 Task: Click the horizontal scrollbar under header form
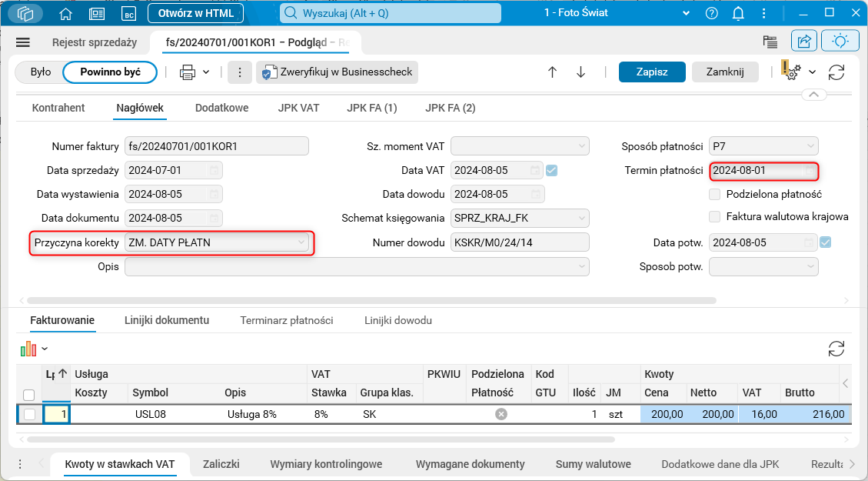pyautogui.click(x=371, y=300)
